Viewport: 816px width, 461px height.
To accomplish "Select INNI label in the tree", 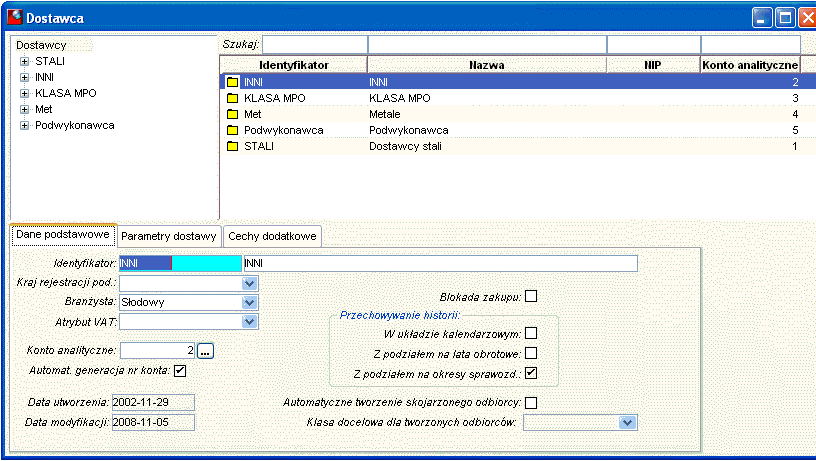I will tap(45, 78).
